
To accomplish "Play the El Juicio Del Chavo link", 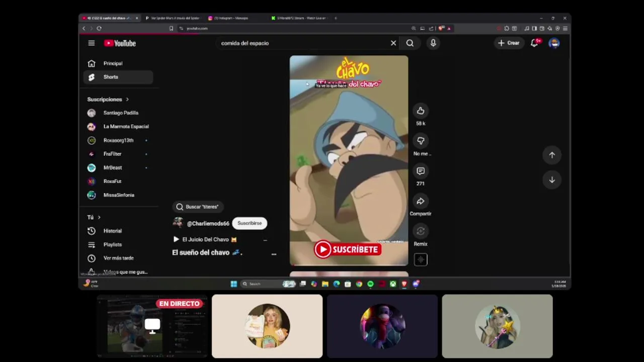I will [x=205, y=239].
